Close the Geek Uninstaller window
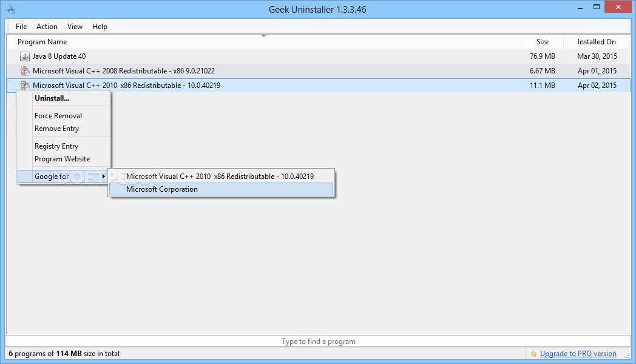Viewport: 636px width, 364px height. [x=618, y=7]
